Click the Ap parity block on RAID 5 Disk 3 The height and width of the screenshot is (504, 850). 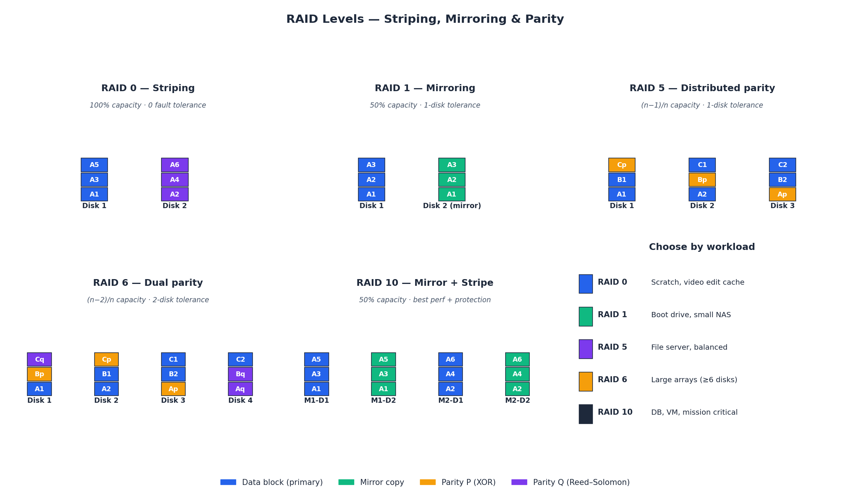click(782, 194)
